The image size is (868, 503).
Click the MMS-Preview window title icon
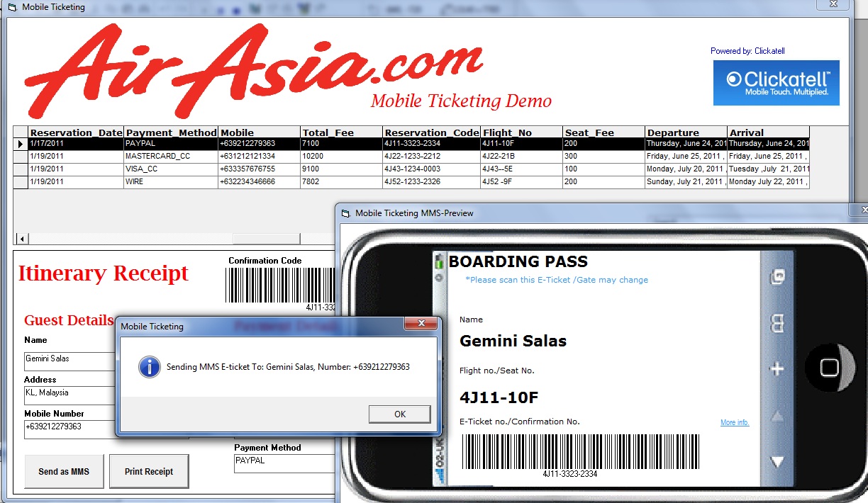tap(346, 213)
